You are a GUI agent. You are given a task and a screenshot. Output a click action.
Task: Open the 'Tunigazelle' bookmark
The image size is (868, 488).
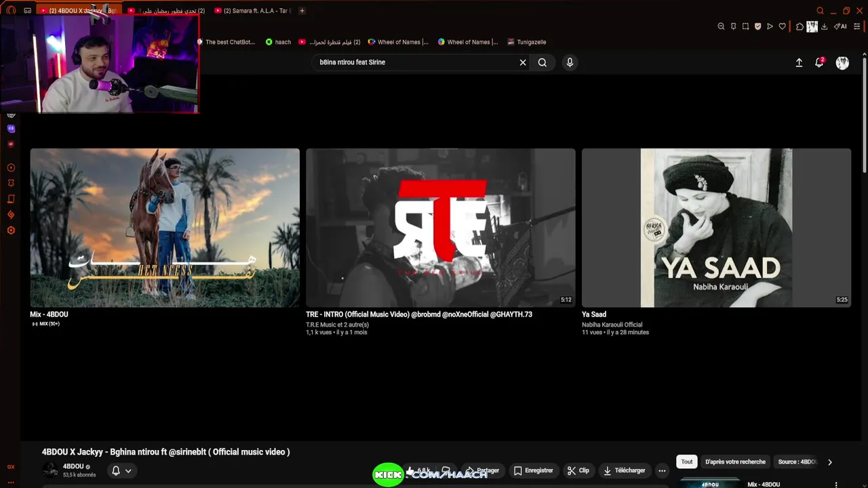coord(527,42)
